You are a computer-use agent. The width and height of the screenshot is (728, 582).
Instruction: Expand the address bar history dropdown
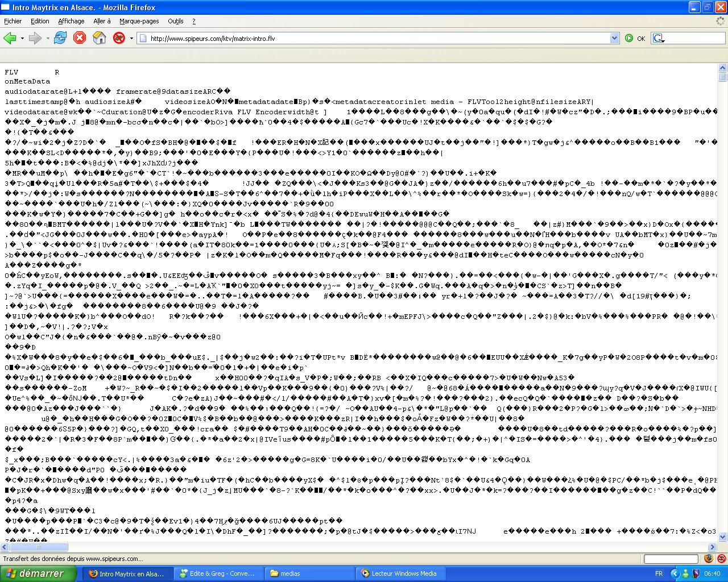click(614, 38)
